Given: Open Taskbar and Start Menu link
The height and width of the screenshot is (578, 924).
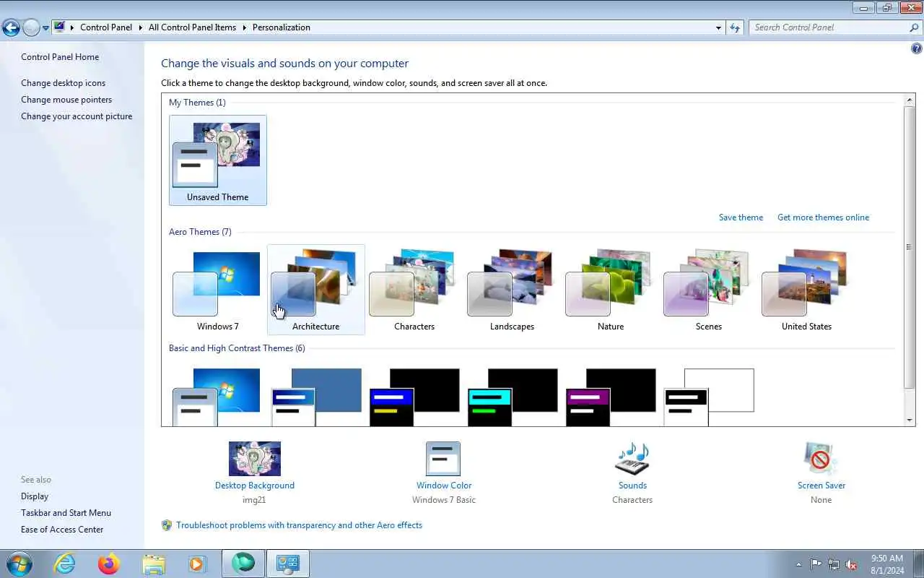Looking at the screenshot, I should [66, 513].
